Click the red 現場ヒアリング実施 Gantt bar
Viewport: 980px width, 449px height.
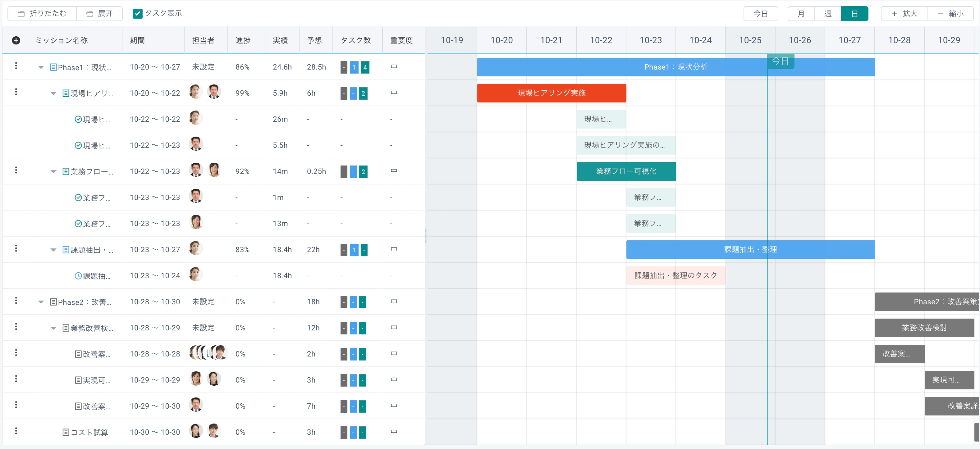pos(552,93)
